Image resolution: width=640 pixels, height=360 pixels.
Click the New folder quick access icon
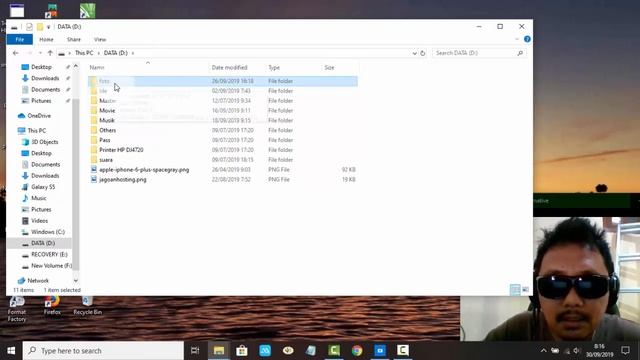click(x=40, y=27)
